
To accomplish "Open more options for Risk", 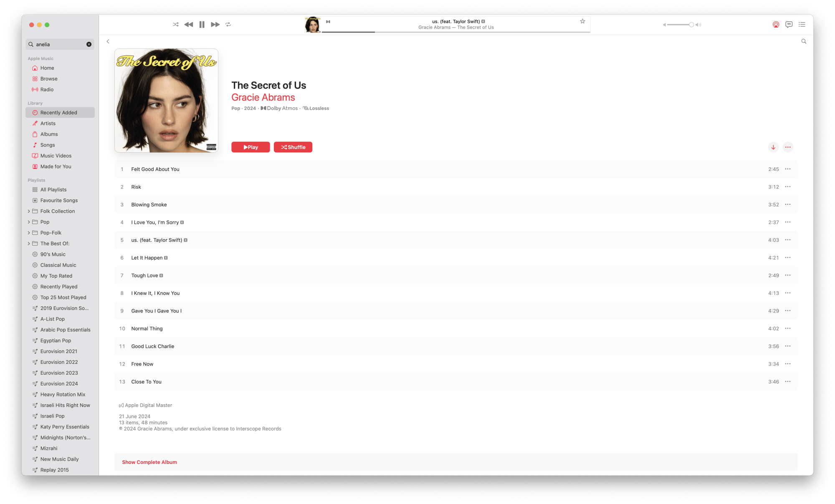I will (788, 187).
